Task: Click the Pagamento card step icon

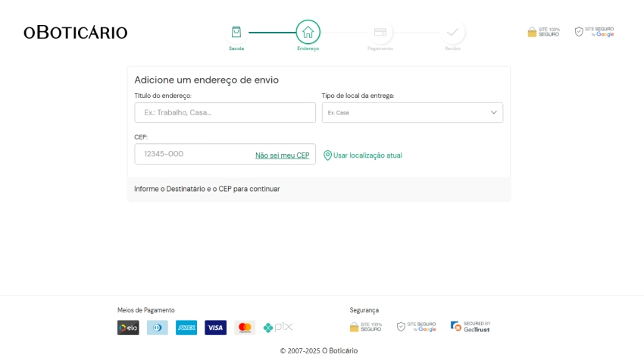Action: [380, 32]
